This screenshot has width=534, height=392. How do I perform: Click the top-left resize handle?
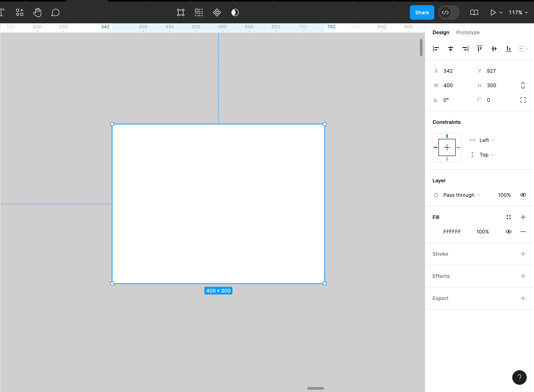point(112,124)
